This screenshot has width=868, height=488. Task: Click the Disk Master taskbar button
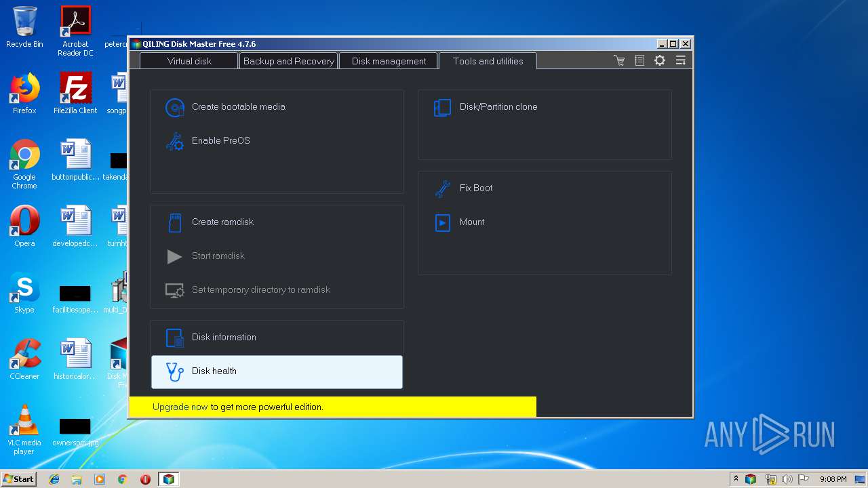point(168,479)
